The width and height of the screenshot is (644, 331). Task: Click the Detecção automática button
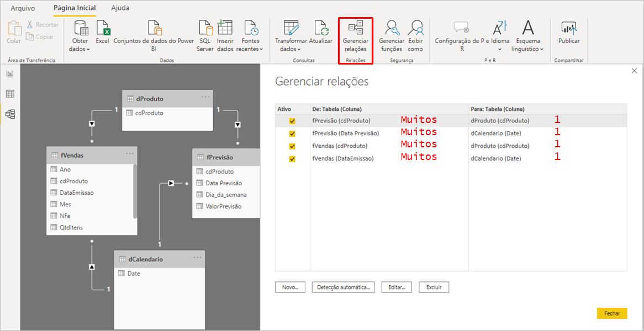tap(343, 287)
